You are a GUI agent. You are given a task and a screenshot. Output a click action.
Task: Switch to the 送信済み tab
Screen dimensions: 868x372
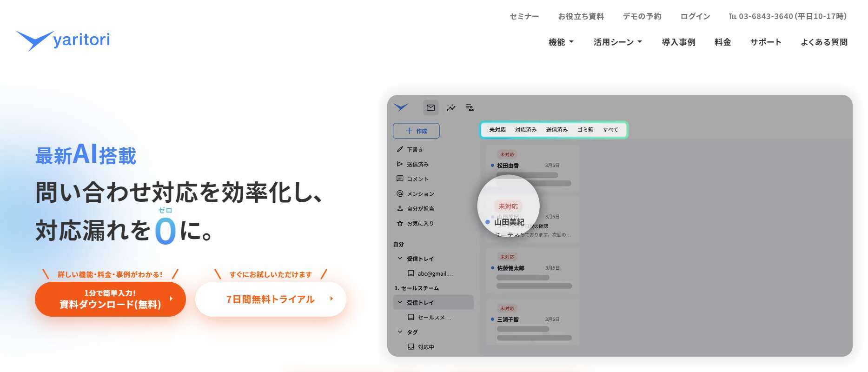[x=557, y=130]
